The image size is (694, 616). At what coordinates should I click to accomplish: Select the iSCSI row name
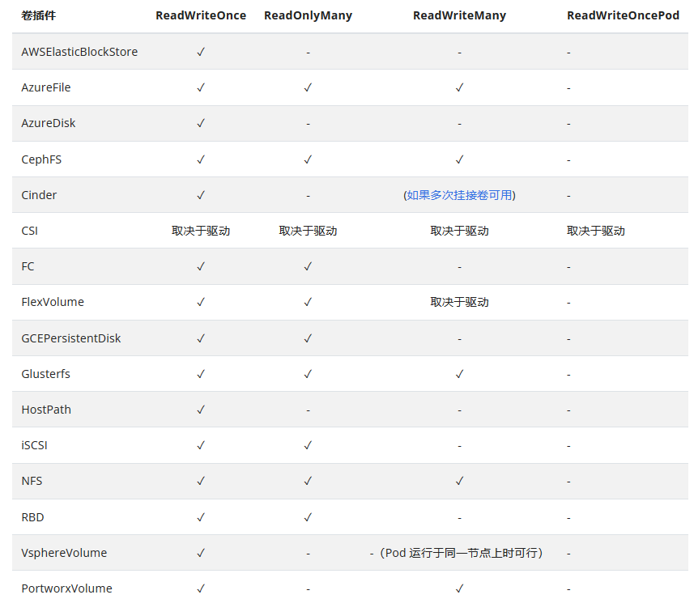pyautogui.click(x=34, y=445)
